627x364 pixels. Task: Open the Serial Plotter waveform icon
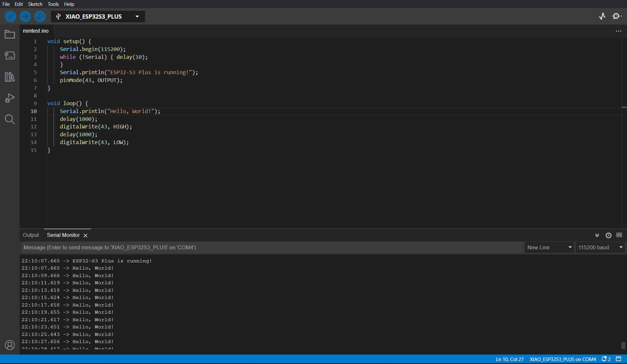(602, 16)
